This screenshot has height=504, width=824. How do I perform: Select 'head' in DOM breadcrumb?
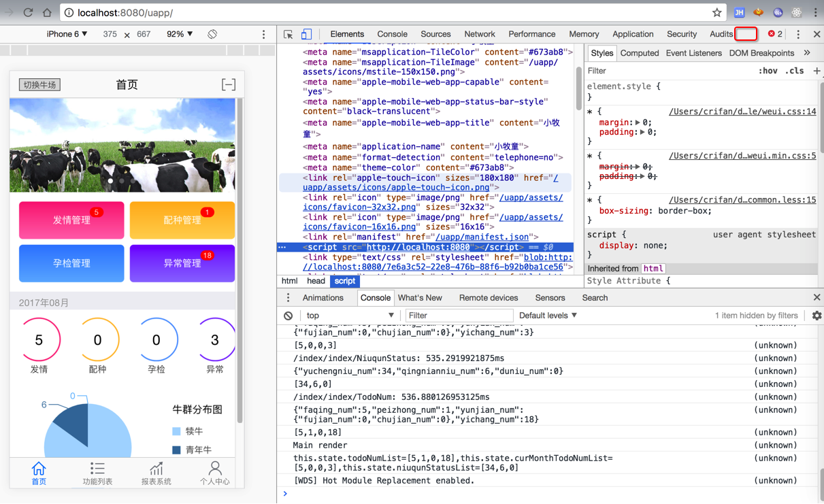[x=316, y=281]
